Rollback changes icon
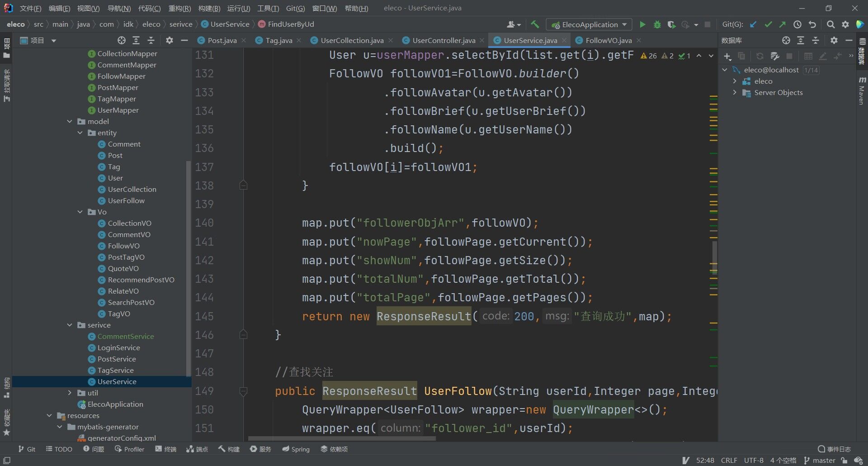This screenshot has width=868, height=466. click(x=812, y=24)
